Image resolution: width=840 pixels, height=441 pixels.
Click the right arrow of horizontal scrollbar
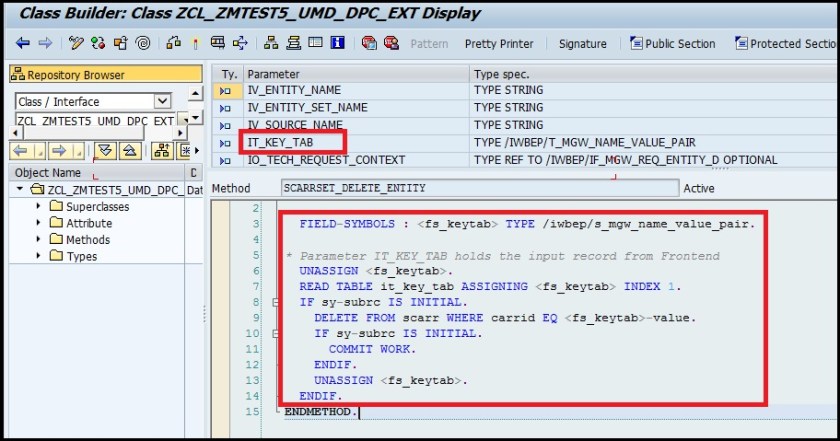point(181,133)
